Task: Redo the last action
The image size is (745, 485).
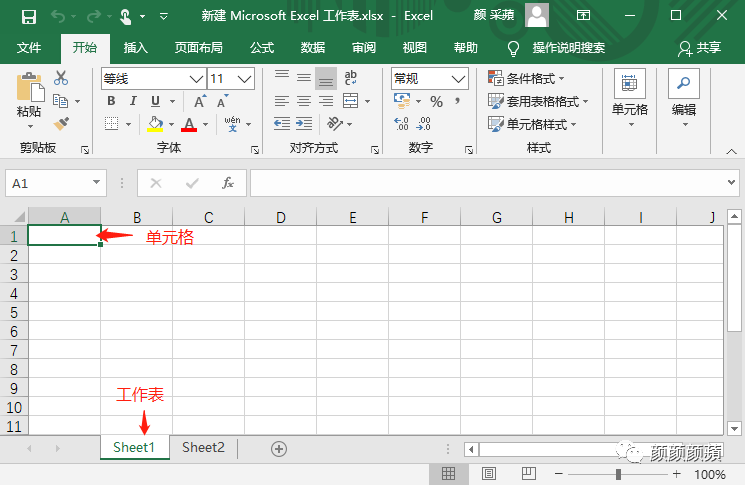Action: [94, 17]
